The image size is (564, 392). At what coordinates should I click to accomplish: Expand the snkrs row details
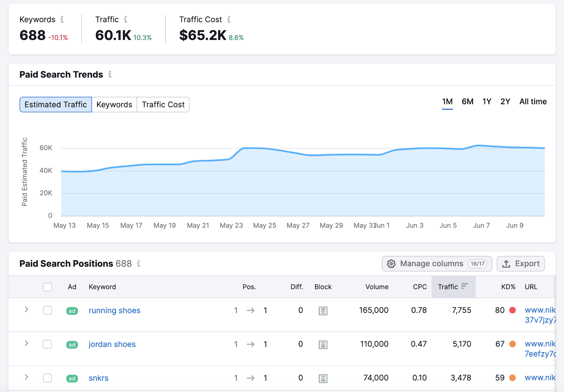(26, 377)
